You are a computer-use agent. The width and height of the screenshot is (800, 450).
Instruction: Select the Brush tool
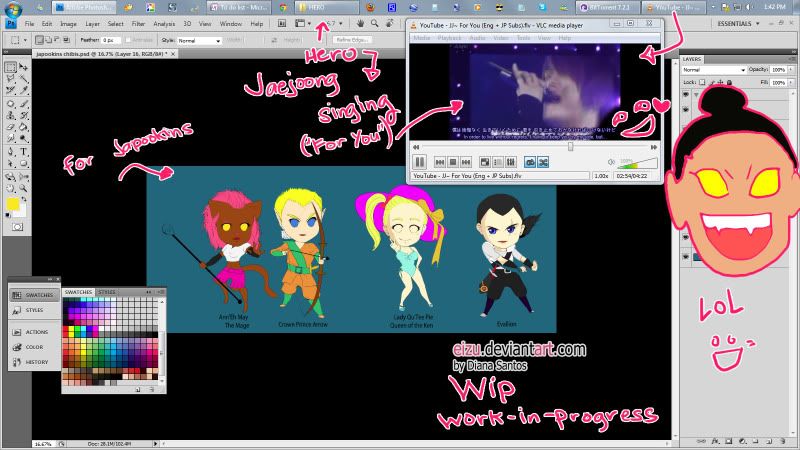tap(23, 104)
